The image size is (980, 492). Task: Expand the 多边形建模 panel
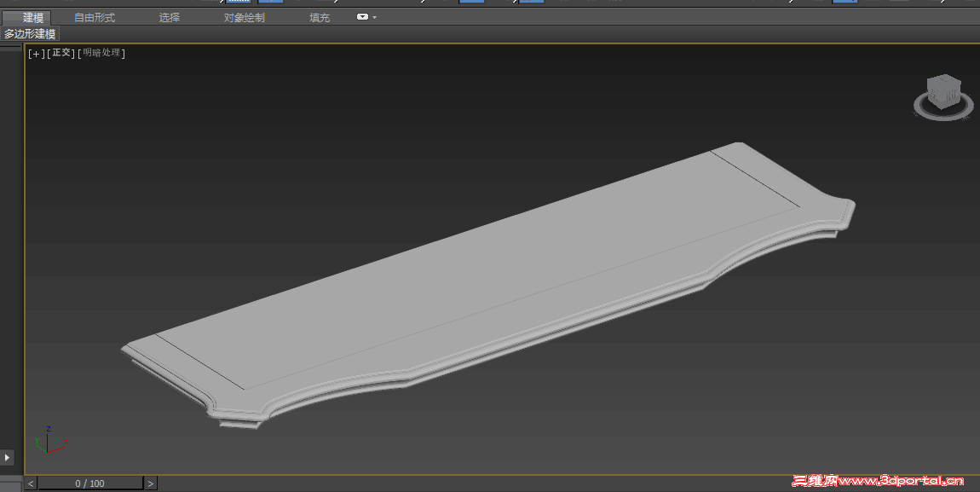(x=29, y=34)
